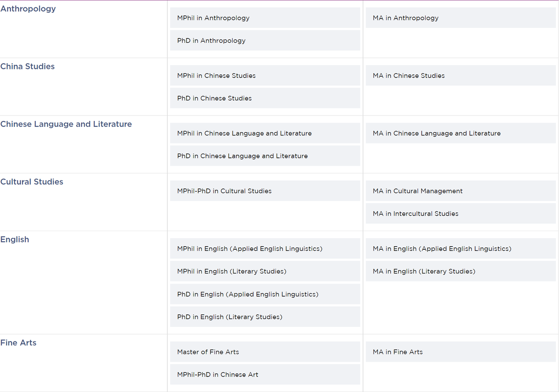The width and height of the screenshot is (559, 392).
Task: Open MA in Chinese Language and Literature
Action: (x=461, y=133)
